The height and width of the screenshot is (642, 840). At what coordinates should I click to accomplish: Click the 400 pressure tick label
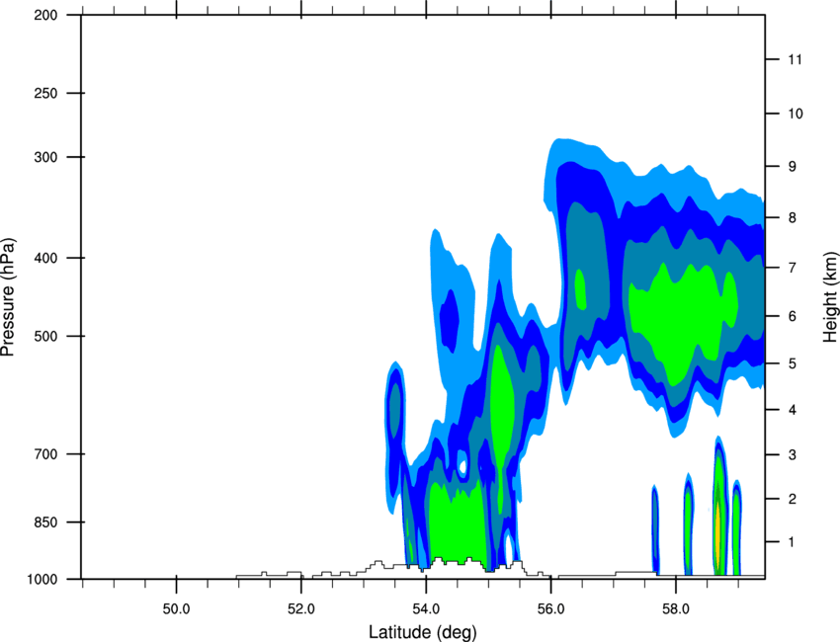(x=46, y=258)
